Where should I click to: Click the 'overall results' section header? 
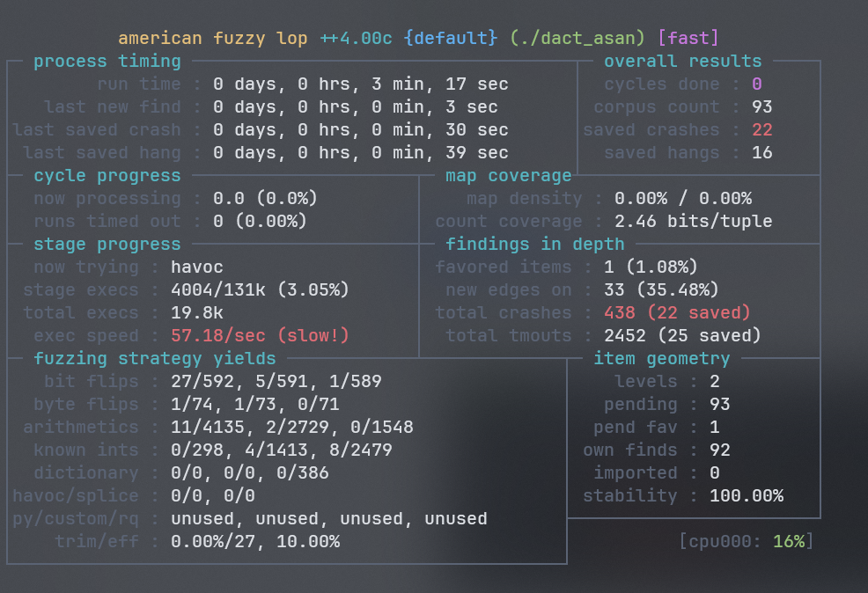coord(682,61)
